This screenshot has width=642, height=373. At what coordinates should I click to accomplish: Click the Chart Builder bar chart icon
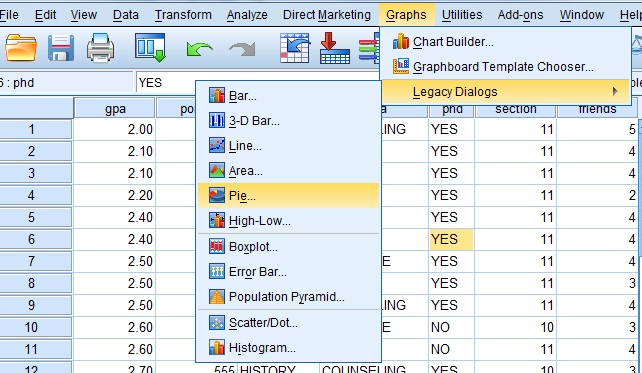(400, 41)
